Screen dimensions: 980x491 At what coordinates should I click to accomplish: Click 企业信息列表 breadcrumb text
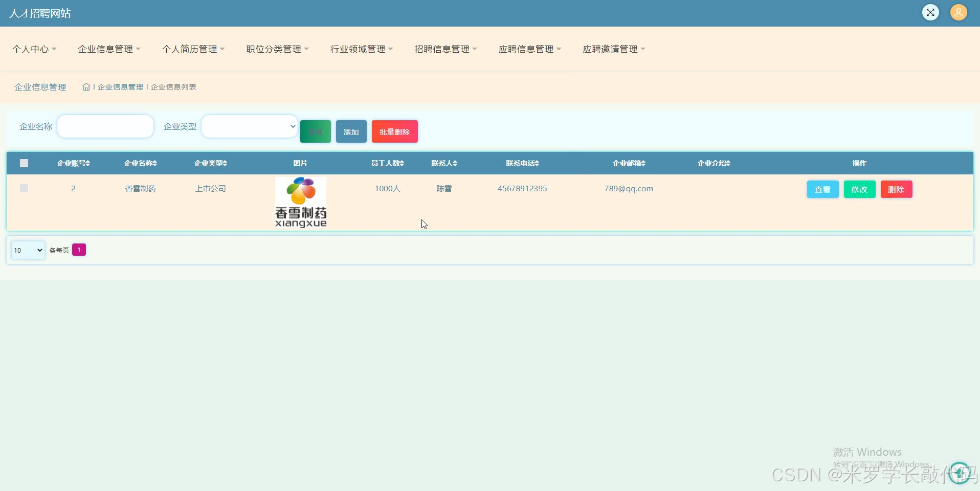(173, 87)
